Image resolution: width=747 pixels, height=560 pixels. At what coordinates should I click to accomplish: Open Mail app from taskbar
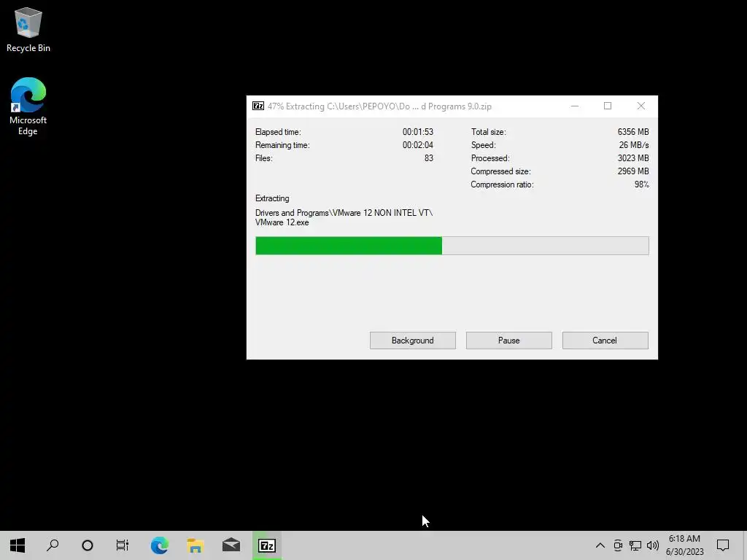[231, 545]
